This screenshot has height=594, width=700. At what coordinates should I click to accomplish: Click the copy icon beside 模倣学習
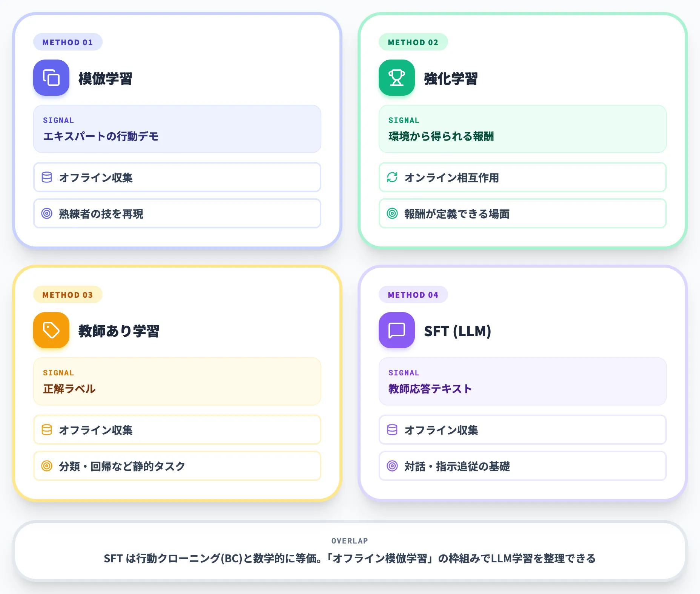pos(51,78)
